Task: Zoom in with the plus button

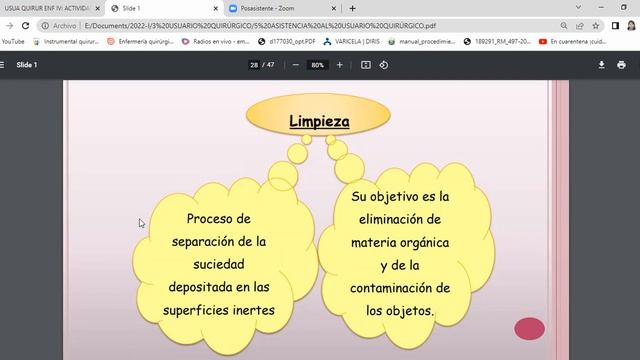Action: (340, 65)
